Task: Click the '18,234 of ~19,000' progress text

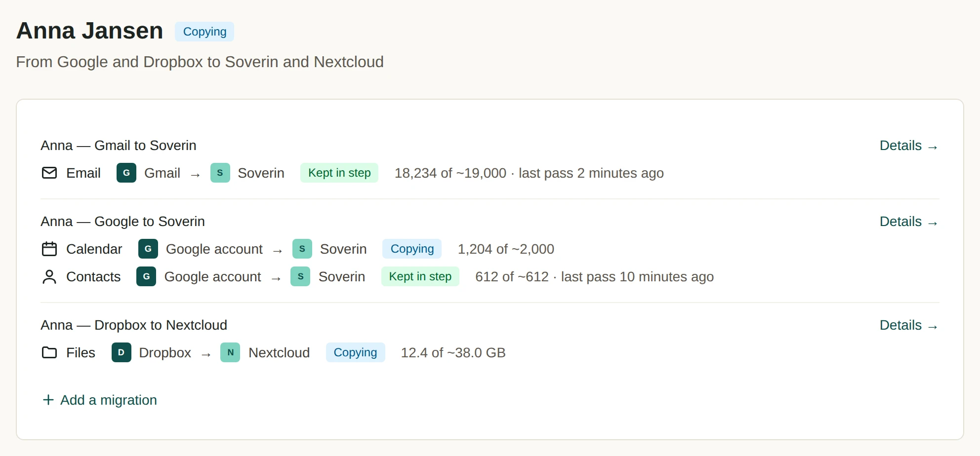Action: point(450,173)
